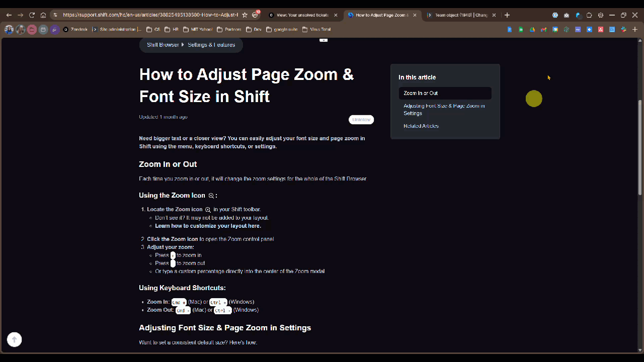Click the screenshot camera icon in the title bar
Viewport: 644px width, 362px height.
[566, 15]
